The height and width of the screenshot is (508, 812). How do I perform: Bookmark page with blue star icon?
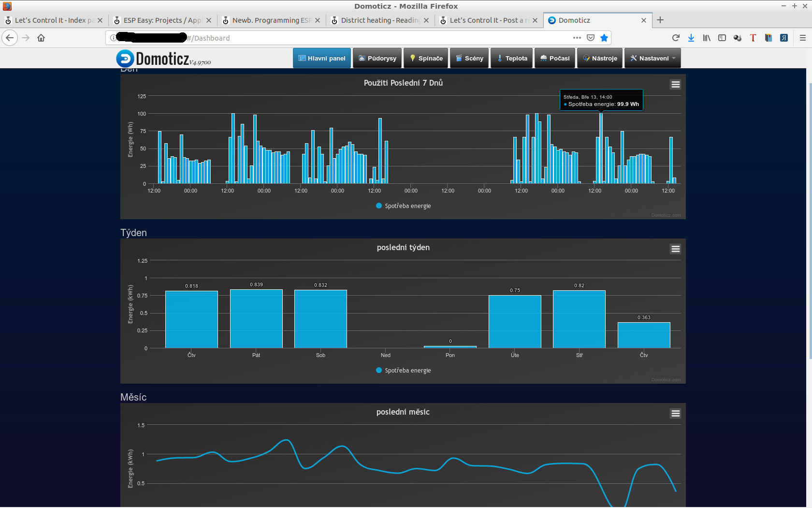coord(604,38)
